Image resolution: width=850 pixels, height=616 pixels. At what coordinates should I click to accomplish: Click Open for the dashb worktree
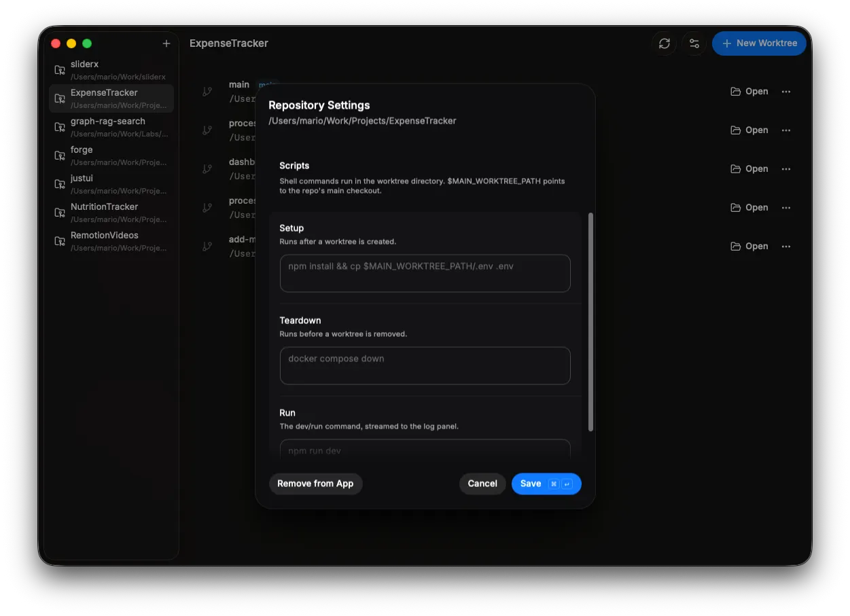(x=749, y=169)
